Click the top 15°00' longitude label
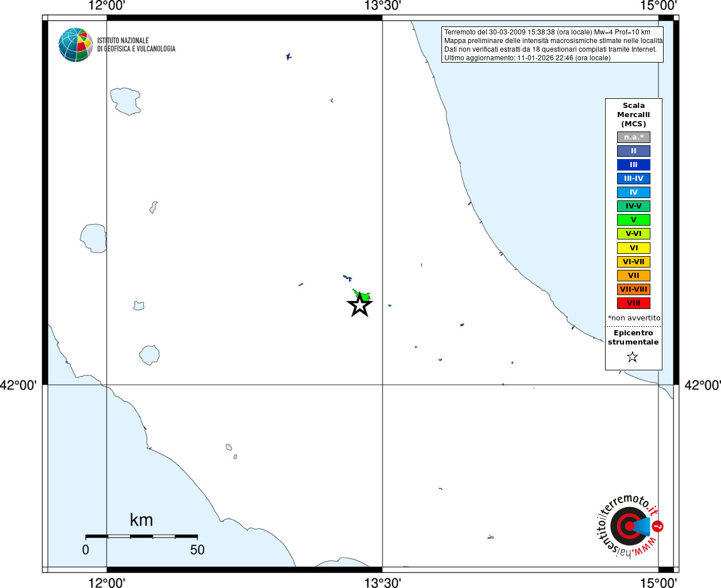 [x=659, y=6]
